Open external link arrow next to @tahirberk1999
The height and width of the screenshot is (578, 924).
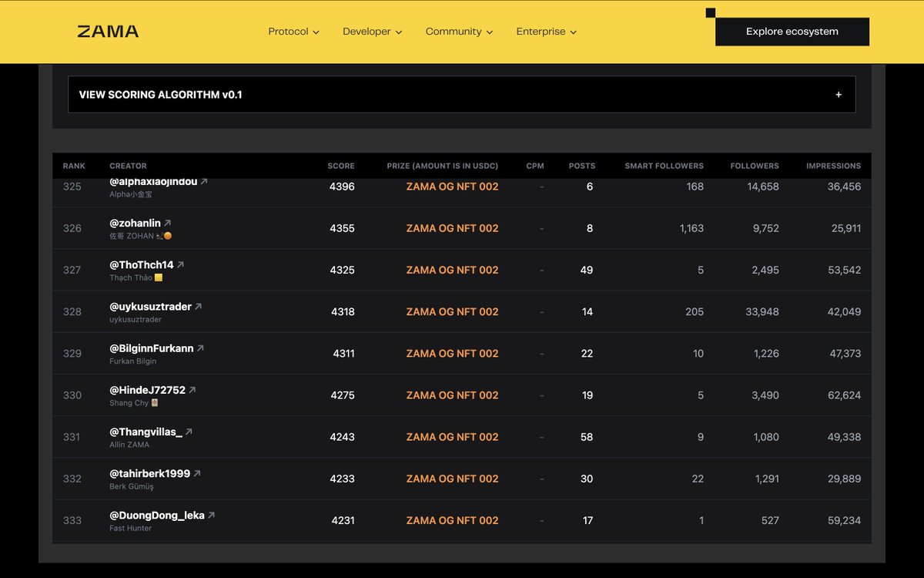coord(196,473)
